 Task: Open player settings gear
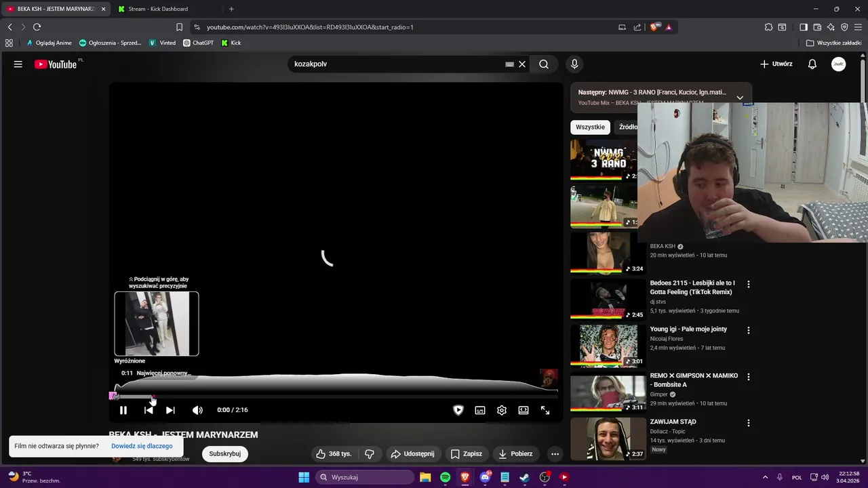[502, 410]
